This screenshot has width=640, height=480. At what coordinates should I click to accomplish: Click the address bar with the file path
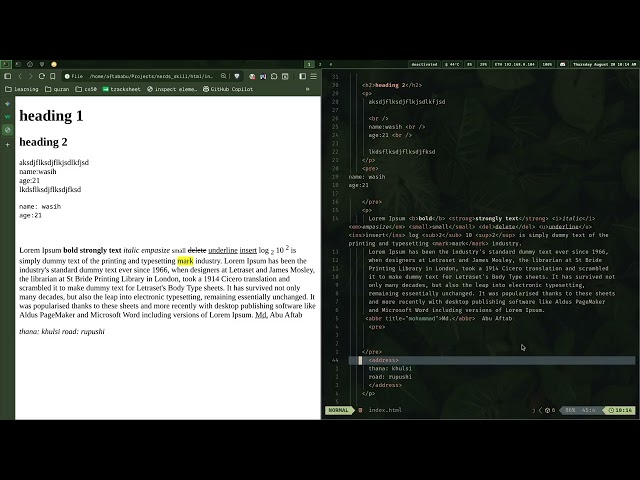151,76
